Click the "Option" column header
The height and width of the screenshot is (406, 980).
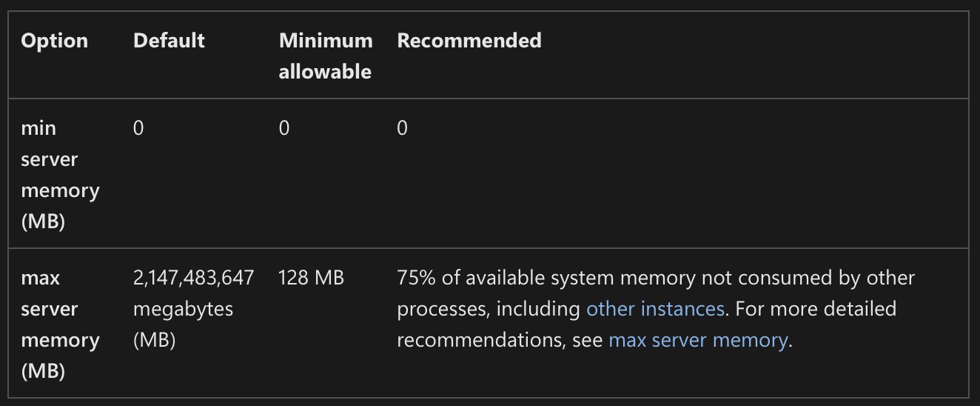coord(54,41)
